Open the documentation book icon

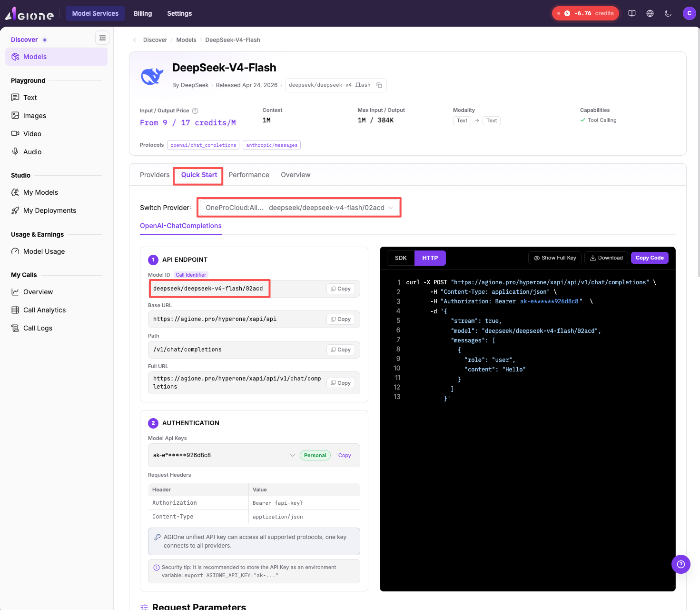pos(632,13)
